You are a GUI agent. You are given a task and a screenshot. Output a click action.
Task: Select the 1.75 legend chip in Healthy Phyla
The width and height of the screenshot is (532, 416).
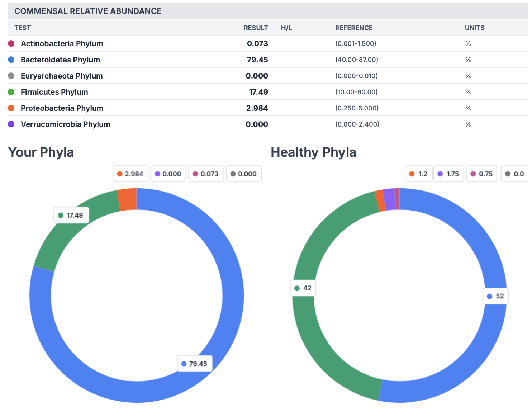448,174
